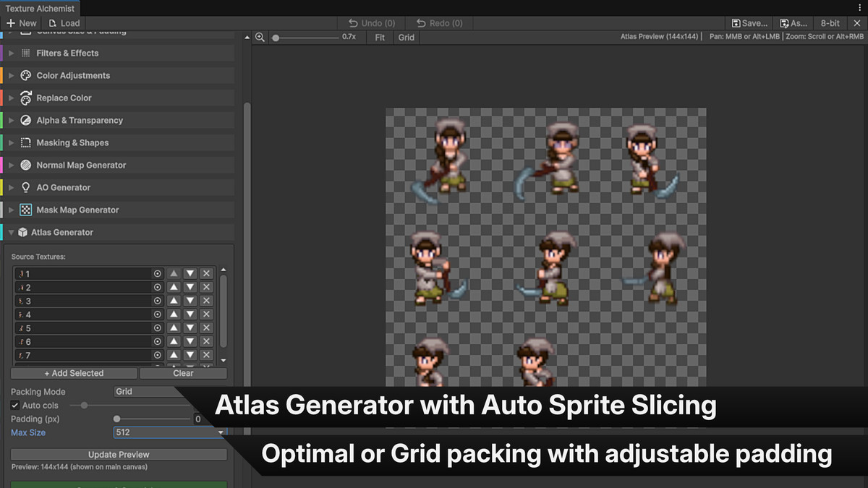The width and height of the screenshot is (868, 488).
Task: Expand the Mask Map Generator section
Action: coord(119,210)
